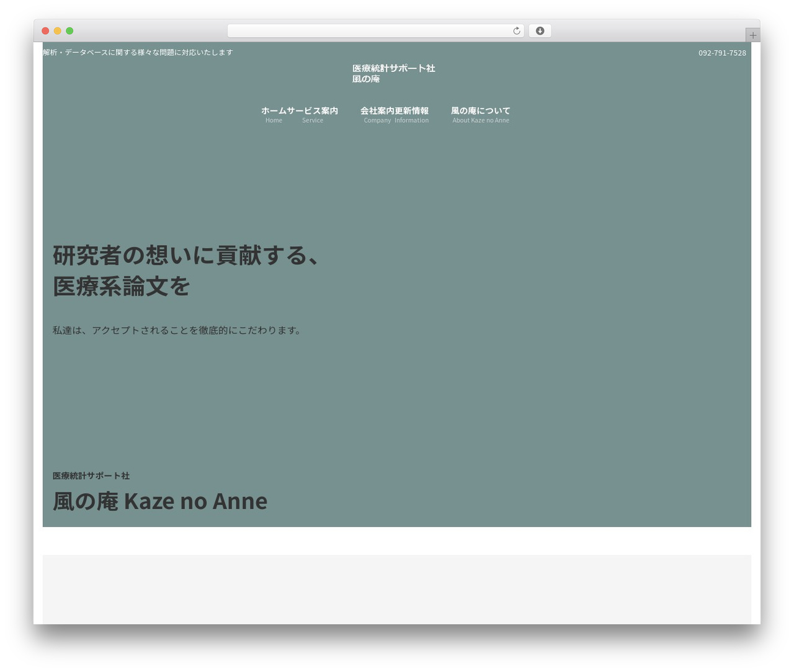
Task: Click the reload icon in address bar
Action: pos(516,31)
